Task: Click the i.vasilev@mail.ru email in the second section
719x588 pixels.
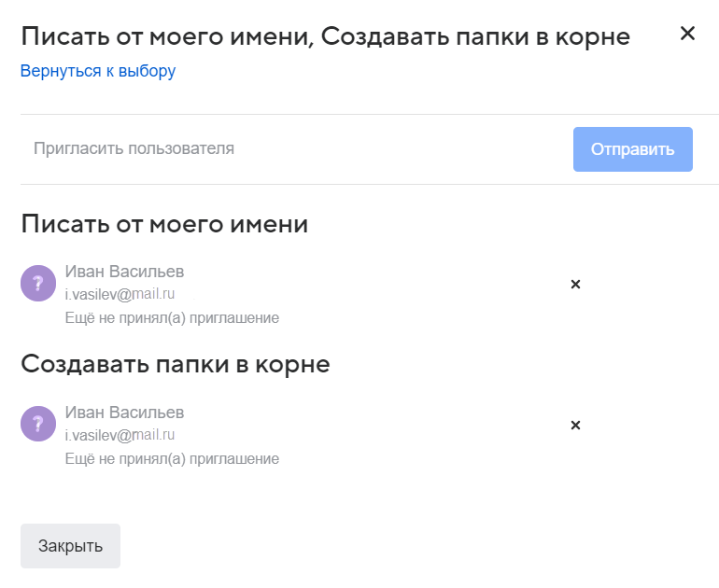Action: (120, 435)
